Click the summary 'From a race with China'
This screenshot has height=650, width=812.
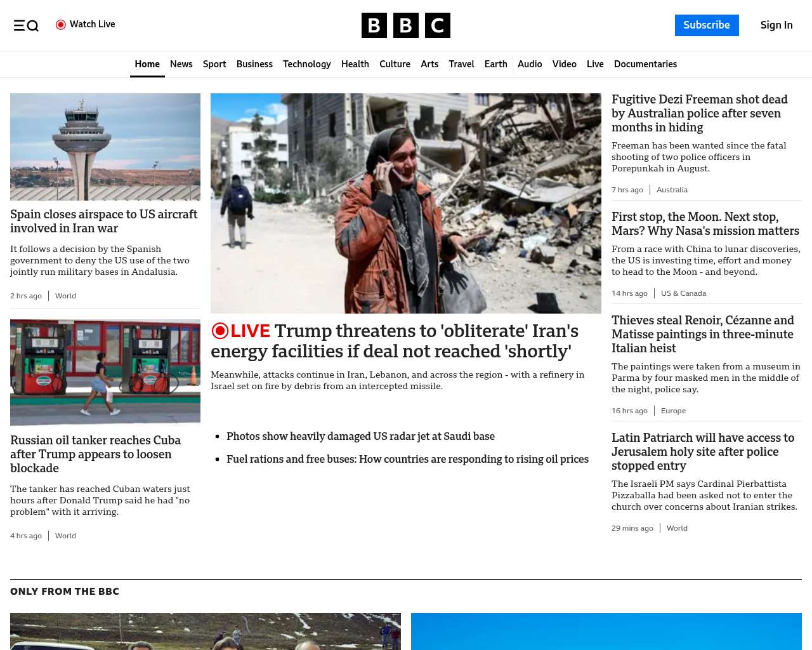tap(706, 260)
